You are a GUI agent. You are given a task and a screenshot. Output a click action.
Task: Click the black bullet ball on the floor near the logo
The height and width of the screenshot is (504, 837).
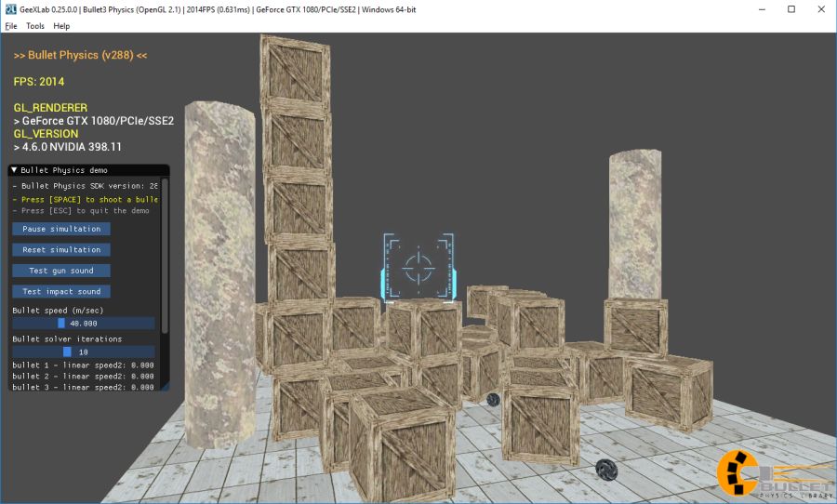click(606, 471)
